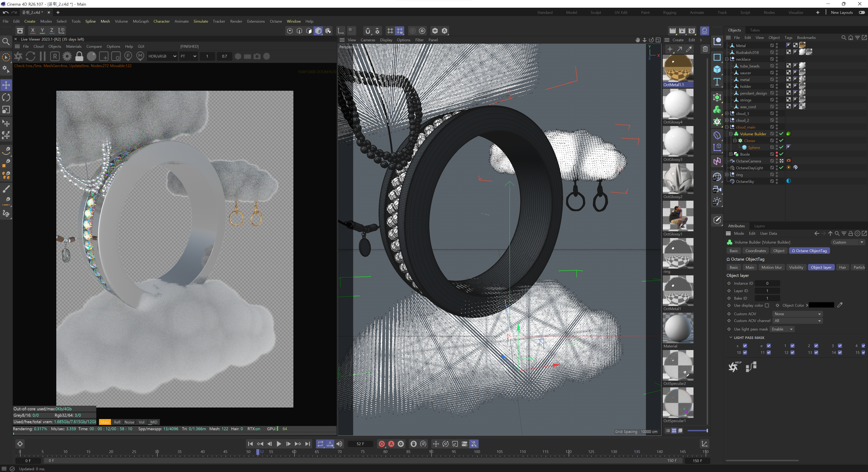Viewport: 868px width, 472px height.
Task: Toggle Use display color checkbox
Action: click(x=767, y=305)
